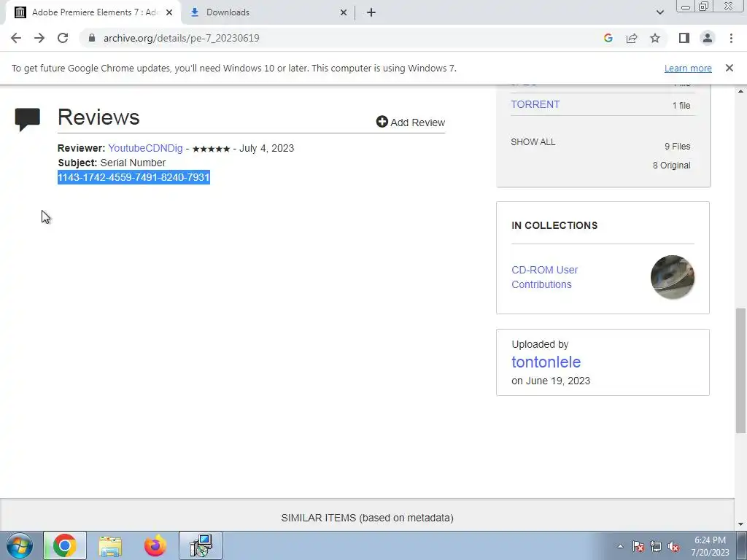Open the Windows Start menu
The height and width of the screenshot is (560, 747).
pyautogui.click(x=20, y=545)
